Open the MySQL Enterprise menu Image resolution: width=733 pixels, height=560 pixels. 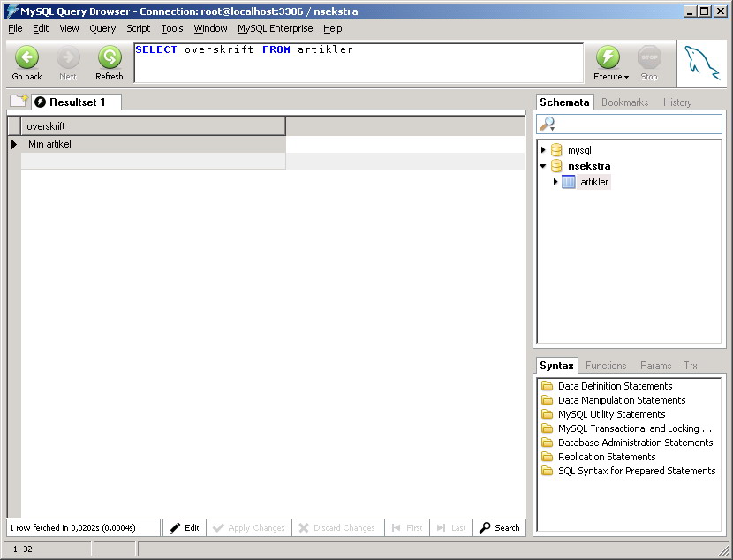click(275, 28)
